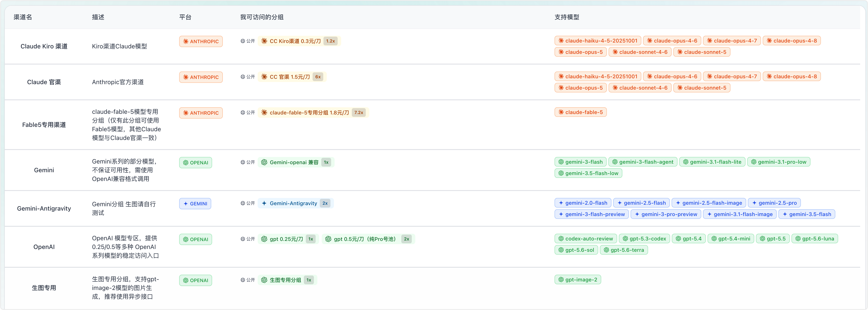Click the Gemini-Antigravity group tag
Viewport: 868px width, 310px height.
click(296, 203)
